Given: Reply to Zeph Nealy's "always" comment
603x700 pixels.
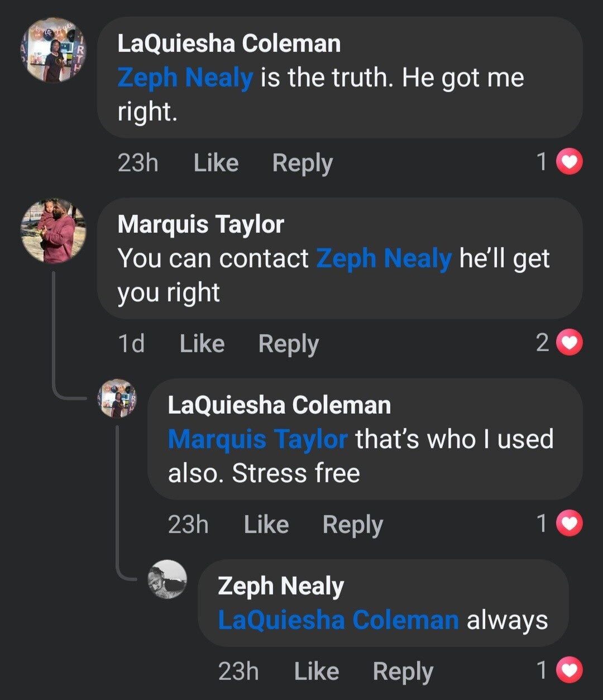Looking at the screenshot, I should pos(403,672).
